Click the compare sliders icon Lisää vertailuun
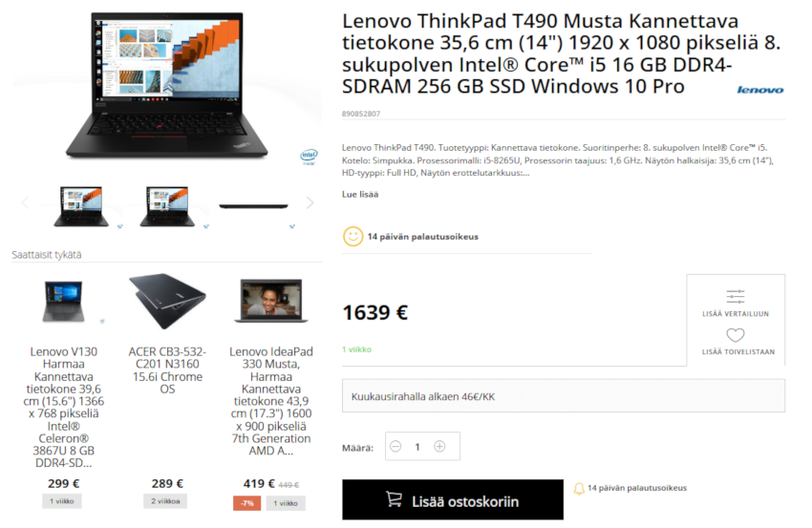This screenshot has width=812, height=528. pos(736,297)
